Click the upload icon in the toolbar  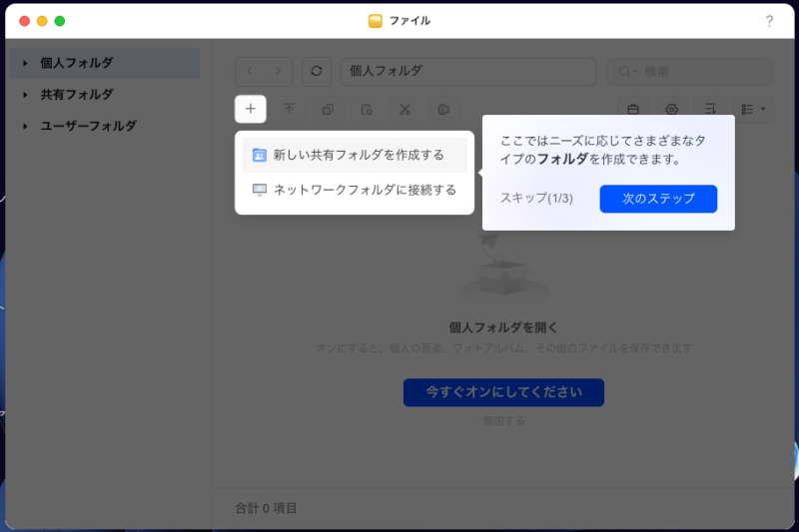[289, 109]
